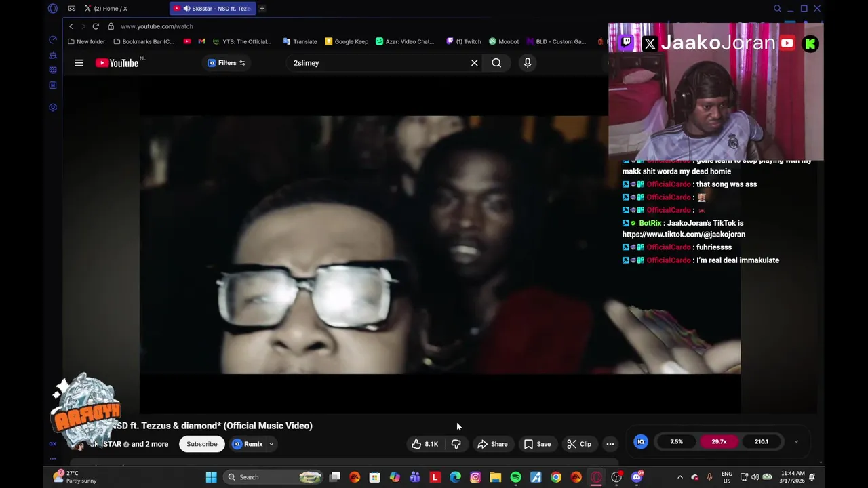868x488 pixels.
Task: Go to YouTube home via logo
Action: click(117, 63)
